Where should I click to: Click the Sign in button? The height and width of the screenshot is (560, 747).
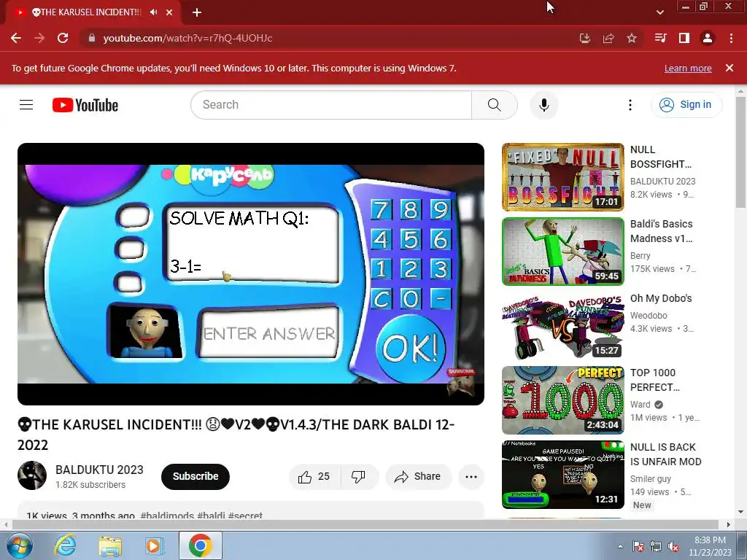[x=686, y=105]
